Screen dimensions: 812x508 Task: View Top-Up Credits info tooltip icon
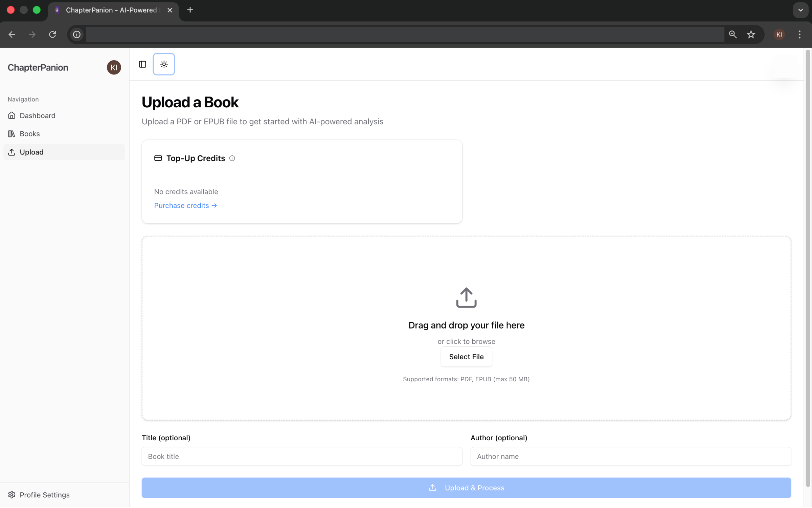tap(232, 158)
